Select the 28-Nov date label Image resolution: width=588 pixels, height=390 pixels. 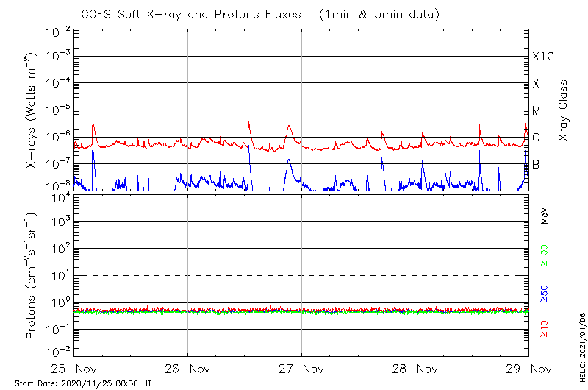[x=415, y=369]
